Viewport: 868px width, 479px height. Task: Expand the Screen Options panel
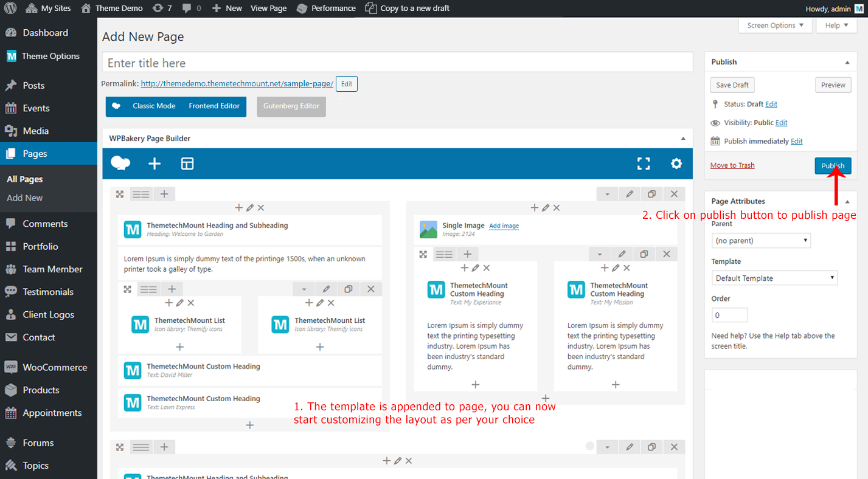click(x=775, y=26)
